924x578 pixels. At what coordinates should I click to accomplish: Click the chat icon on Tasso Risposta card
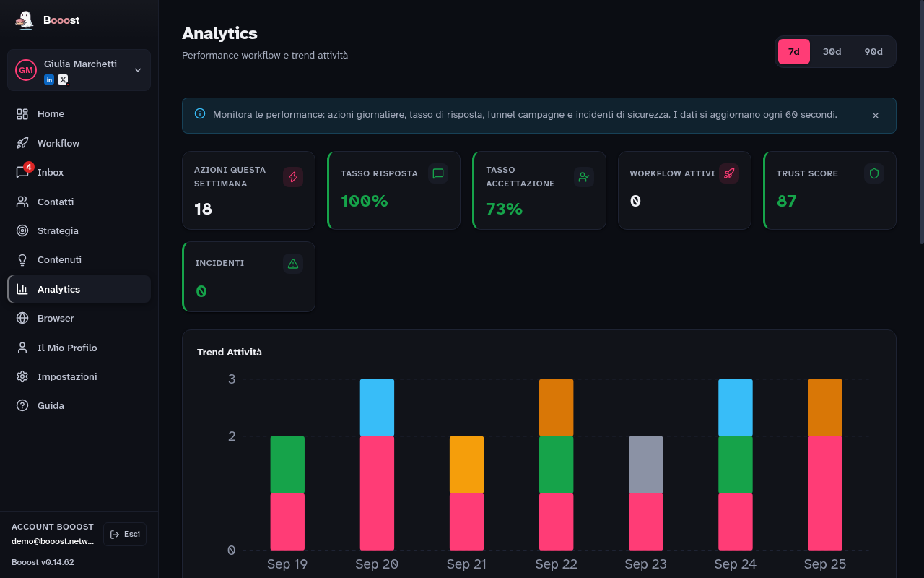(438, 173)
